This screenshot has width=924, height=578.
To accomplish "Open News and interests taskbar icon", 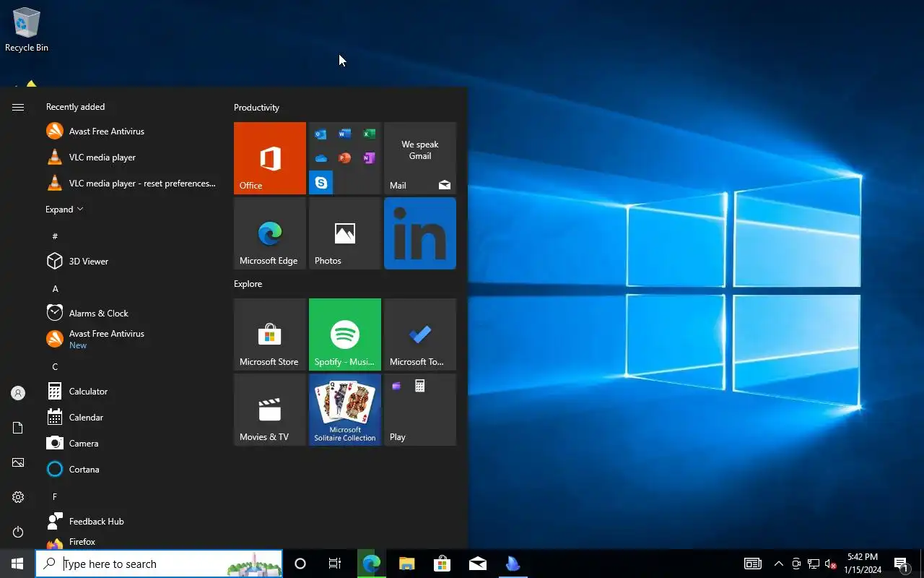I will 753,564.
